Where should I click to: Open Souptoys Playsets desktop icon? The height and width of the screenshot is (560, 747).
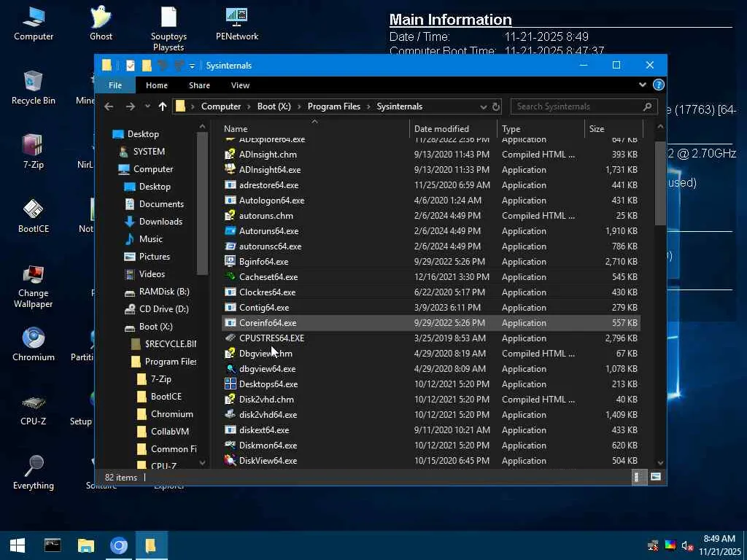(x=169, y=28)
